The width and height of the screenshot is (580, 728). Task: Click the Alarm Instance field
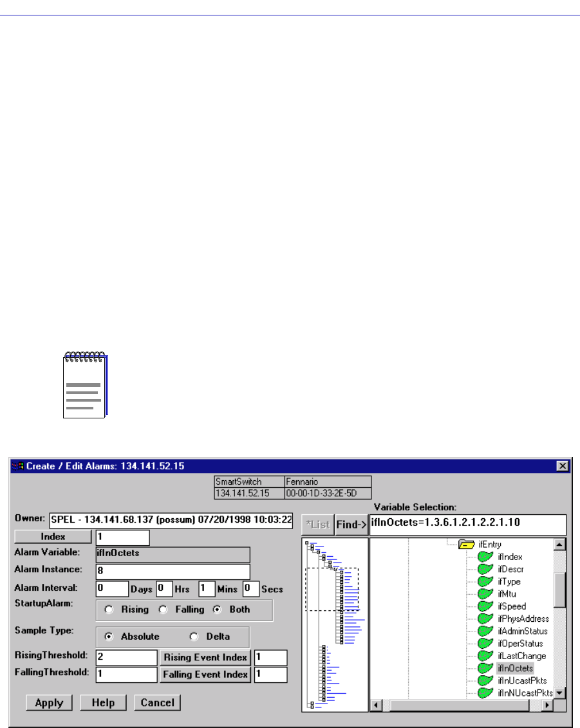173,571
